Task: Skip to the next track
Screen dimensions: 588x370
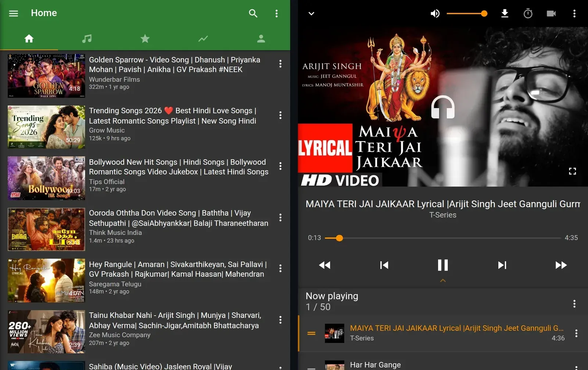Action: pyautogui.click(x=502, y=265)
